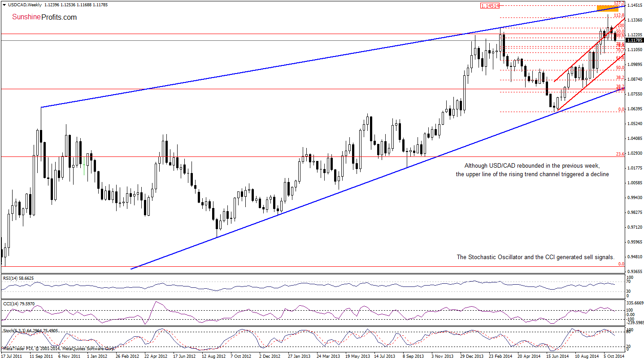Click the orange target zone rectangle

click(x=608, y=9)
